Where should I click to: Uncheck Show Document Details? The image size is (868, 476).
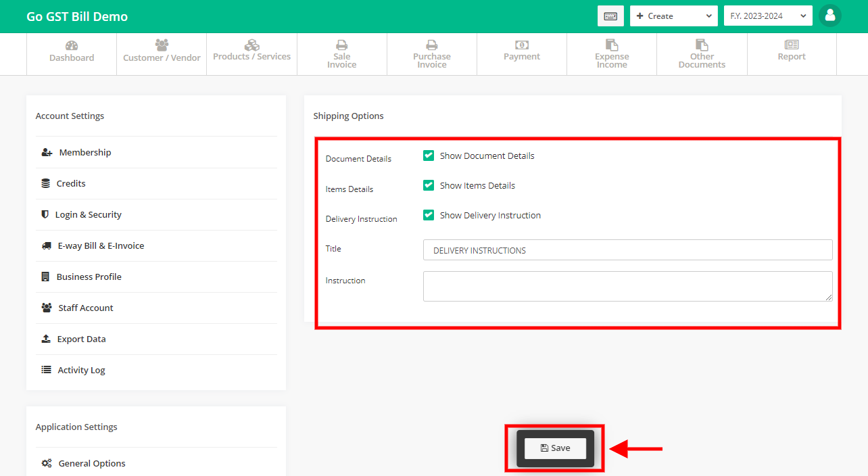point(428,155)
